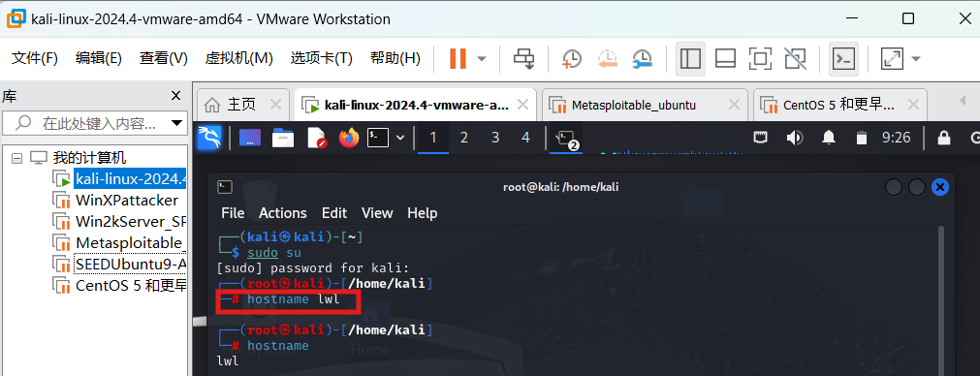This screenshot has width=980, height=376.
Task: Close the 主页 tab
Action: (275, 105)
